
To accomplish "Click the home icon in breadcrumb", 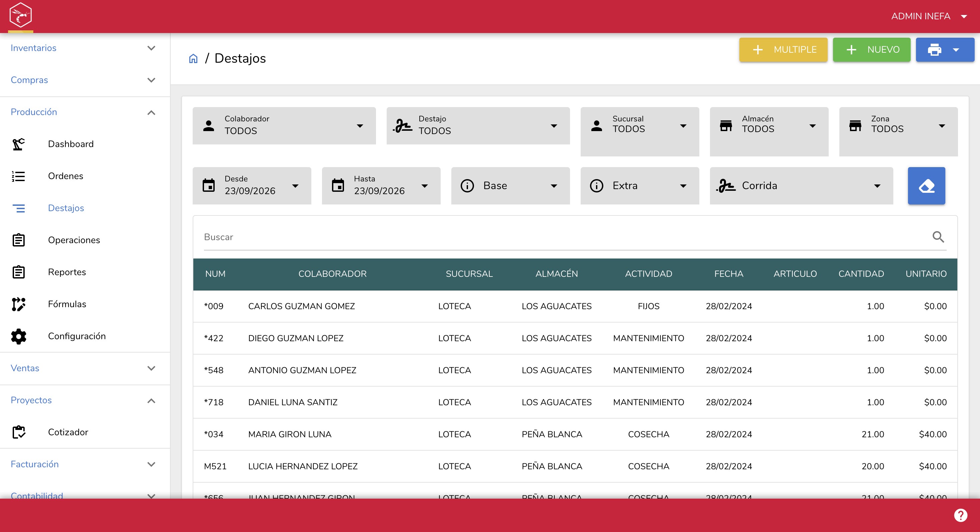I will tap(193, 59).
